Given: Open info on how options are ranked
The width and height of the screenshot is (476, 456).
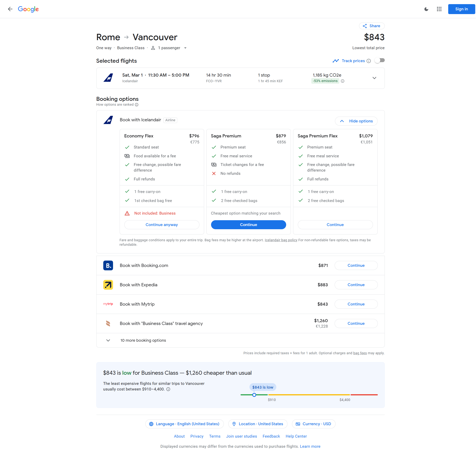Looking at the screenshot, I should (x=137, y=105).
